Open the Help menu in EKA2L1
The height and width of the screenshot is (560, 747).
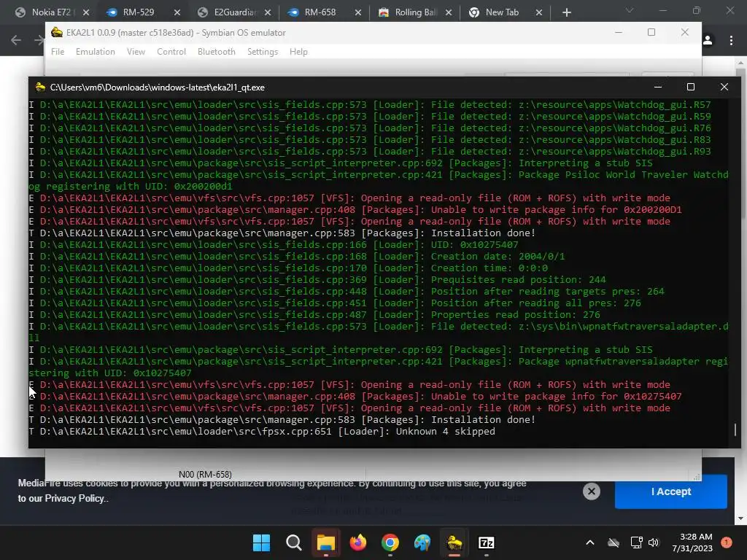click(298, 52)
